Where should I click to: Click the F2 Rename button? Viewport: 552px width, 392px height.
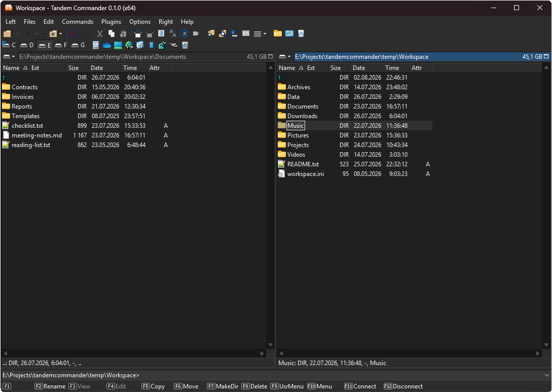click(50, 386)
